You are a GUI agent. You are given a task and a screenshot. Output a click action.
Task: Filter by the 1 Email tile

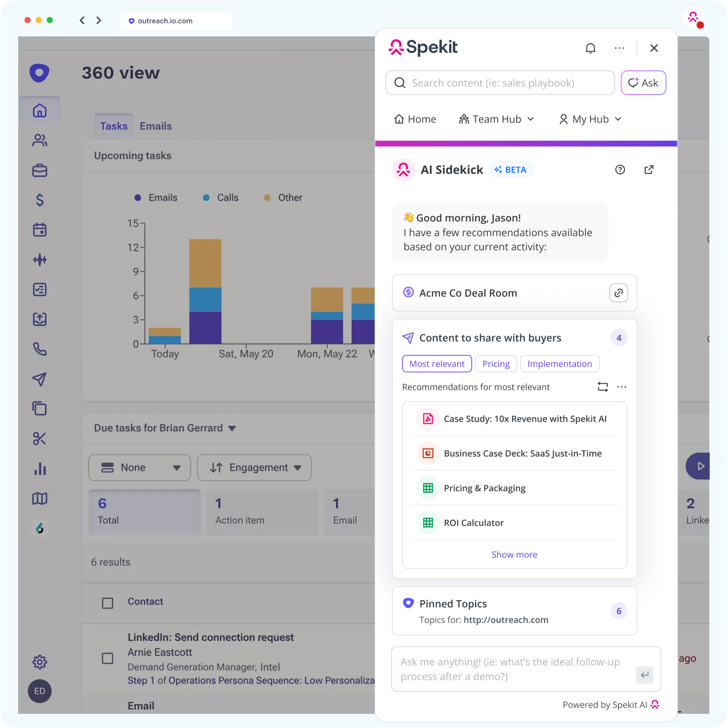coord(350,512)
